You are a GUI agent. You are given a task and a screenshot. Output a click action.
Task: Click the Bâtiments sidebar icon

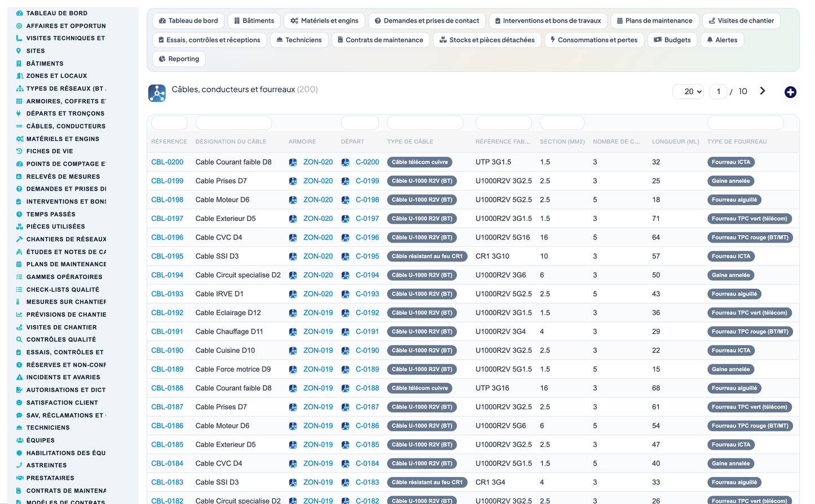(x=19, y=63)
